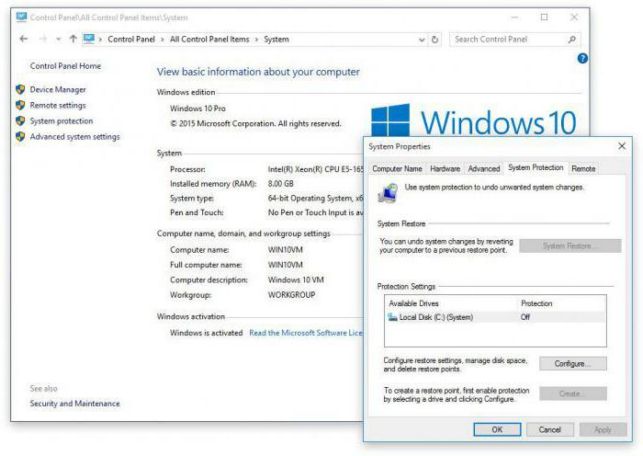Click shield icon beside Remote settings
The width and height of the screenshot is (643, 456).
20,105
